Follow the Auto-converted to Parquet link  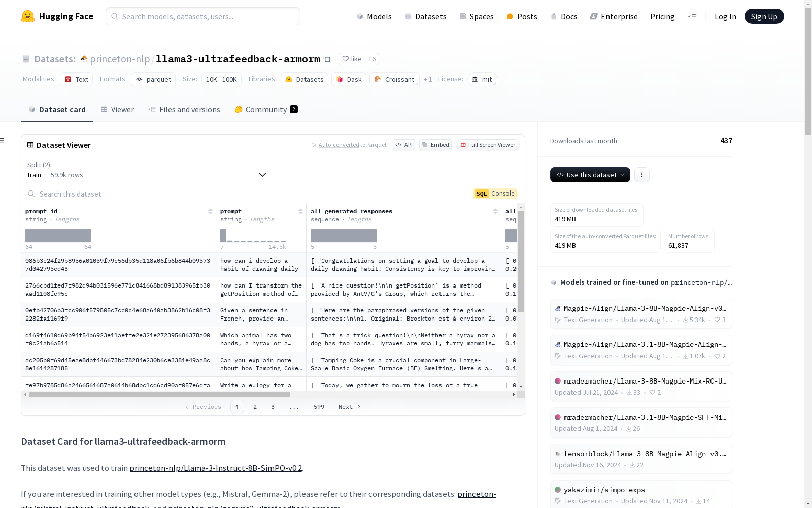(339, 145)
